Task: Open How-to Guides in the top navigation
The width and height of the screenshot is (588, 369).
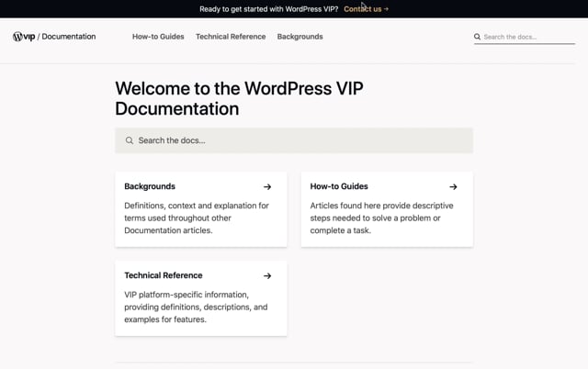Action: [158, 37]
